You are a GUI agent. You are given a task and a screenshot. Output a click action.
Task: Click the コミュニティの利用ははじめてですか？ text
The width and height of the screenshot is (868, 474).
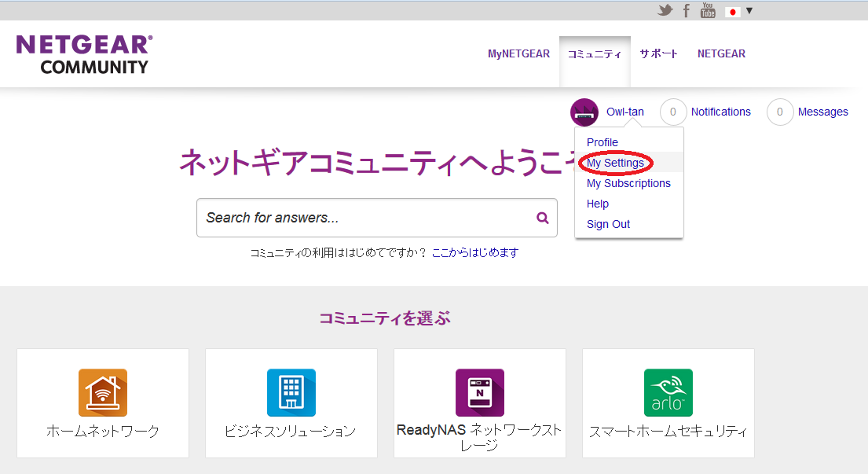coord(339,253)
